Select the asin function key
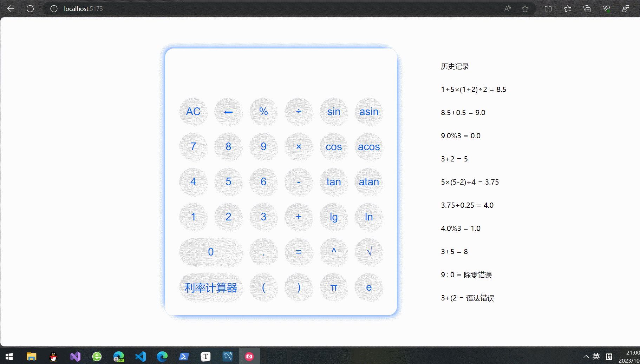Screen dimensions: 640x364 coord(368,112)
